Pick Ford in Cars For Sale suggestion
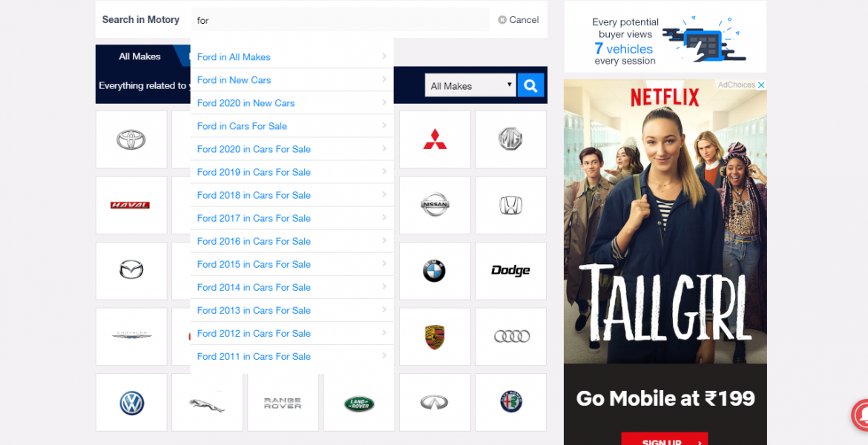Screen dimensions: 868x445 [x=242, y=126]
